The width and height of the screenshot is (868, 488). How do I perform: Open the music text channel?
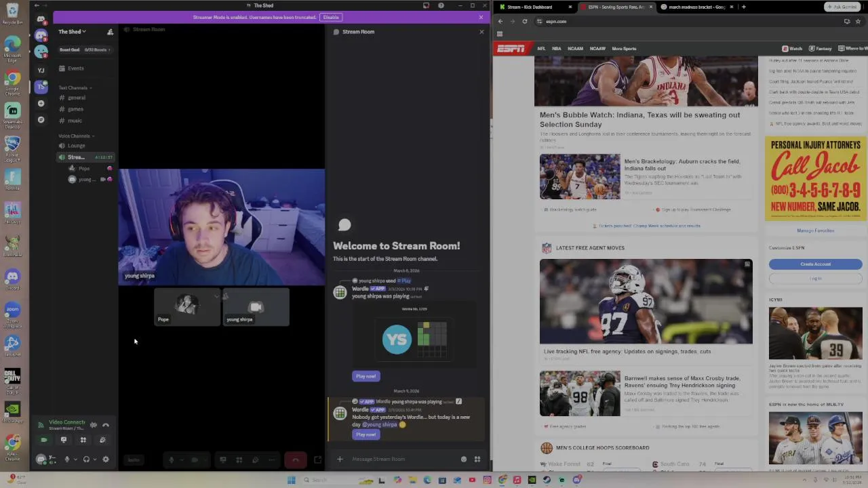pyautogui.click(x=75, y=121)
